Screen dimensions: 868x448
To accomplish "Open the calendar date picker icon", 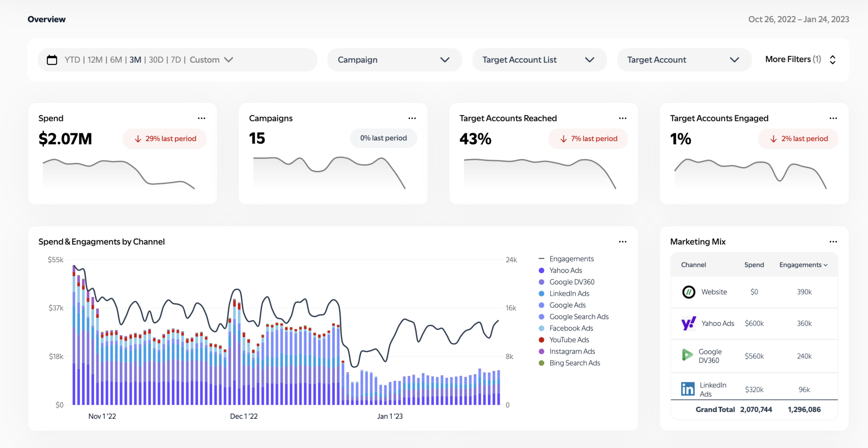I will click(x=52, y=59).
